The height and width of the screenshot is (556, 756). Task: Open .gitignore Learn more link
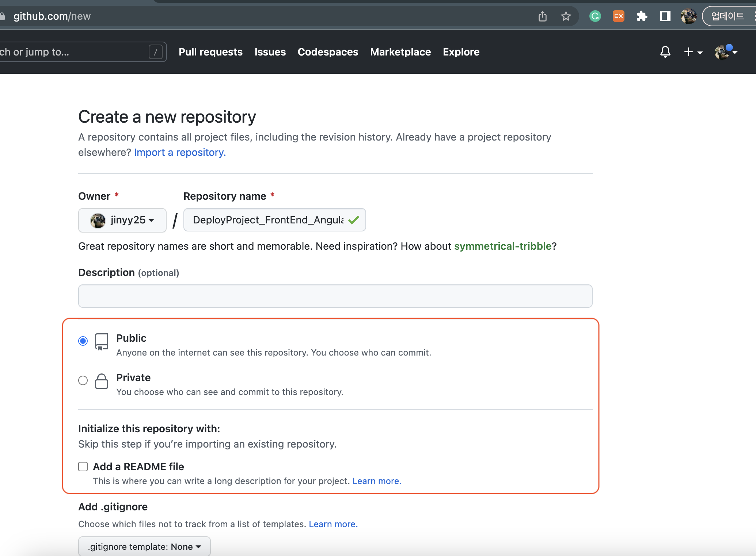point(333,524)
